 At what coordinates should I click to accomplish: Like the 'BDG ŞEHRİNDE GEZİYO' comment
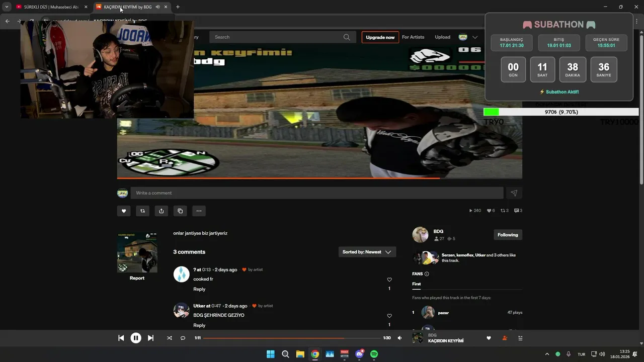389,316
